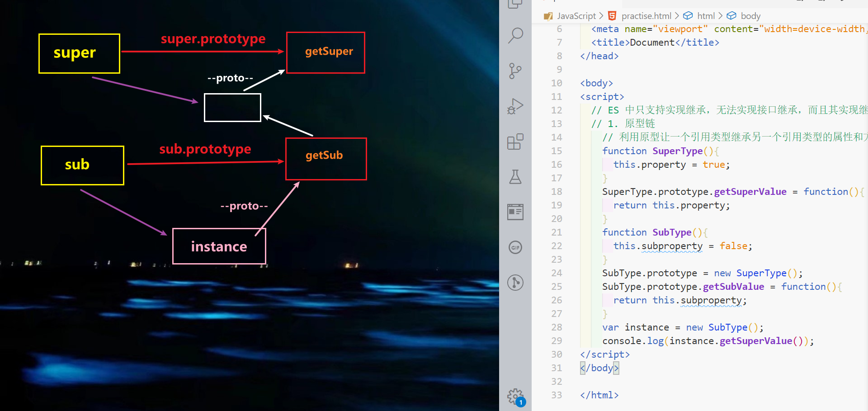Click the meta viewport tag on line 6
Screen dimensions: 868x411
pos(729,29)
